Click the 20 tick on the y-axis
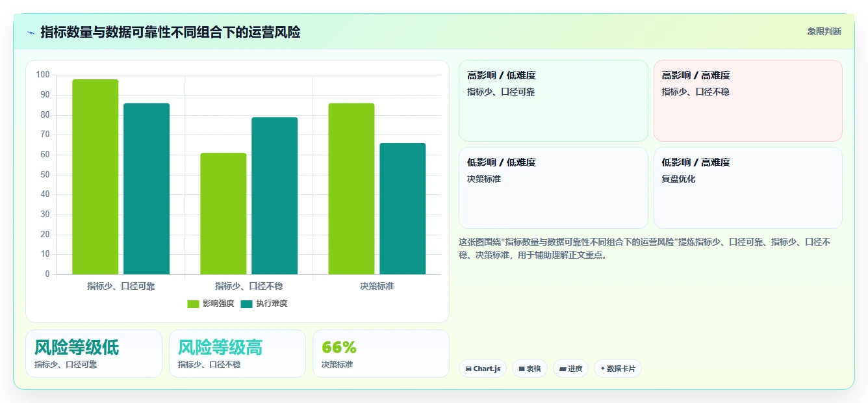The width and height of the screenshot is (868, 403). 45,235
